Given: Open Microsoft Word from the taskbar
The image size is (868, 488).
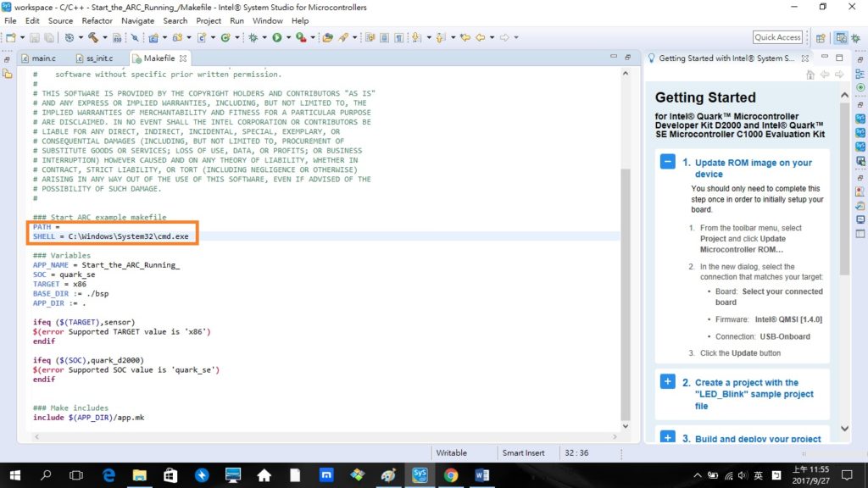Looking at the screenshot, I should [x=481, y=475].
